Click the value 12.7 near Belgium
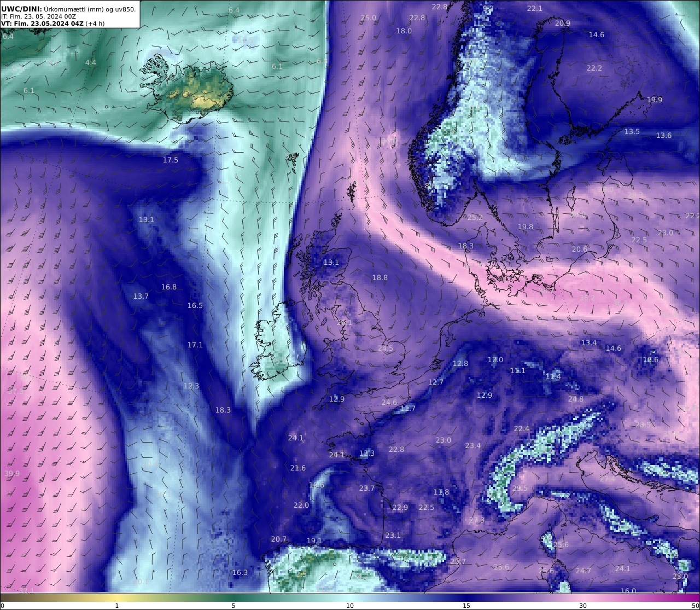The height and width of the screenshot is (610, 700). pyautogui.click(x=436, y=382)
